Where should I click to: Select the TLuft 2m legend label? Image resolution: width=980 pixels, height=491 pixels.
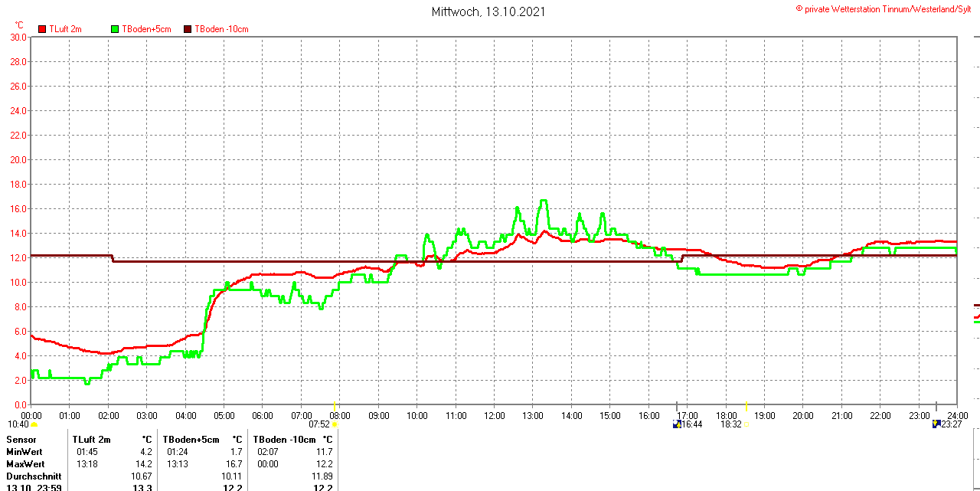coord(65,29)
